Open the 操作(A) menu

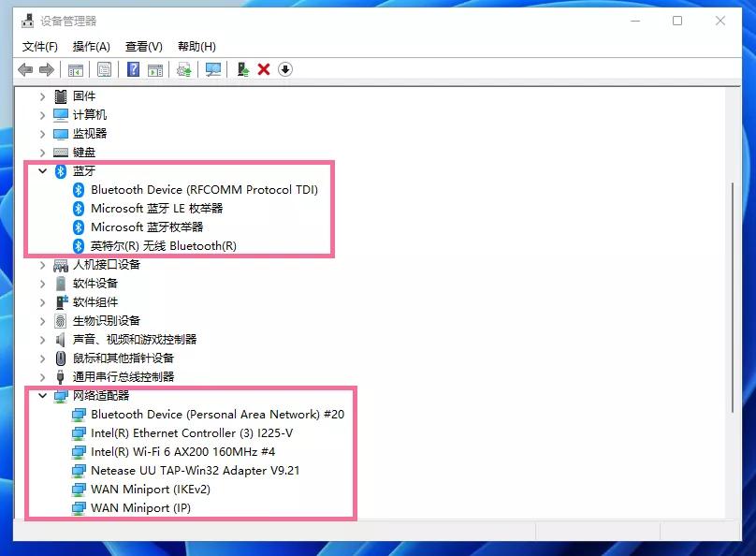[91, 47]
